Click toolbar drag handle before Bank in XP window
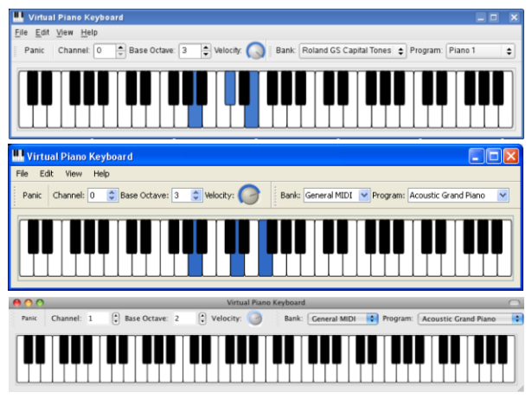The image size is (532, 399). tap(275, 196)
